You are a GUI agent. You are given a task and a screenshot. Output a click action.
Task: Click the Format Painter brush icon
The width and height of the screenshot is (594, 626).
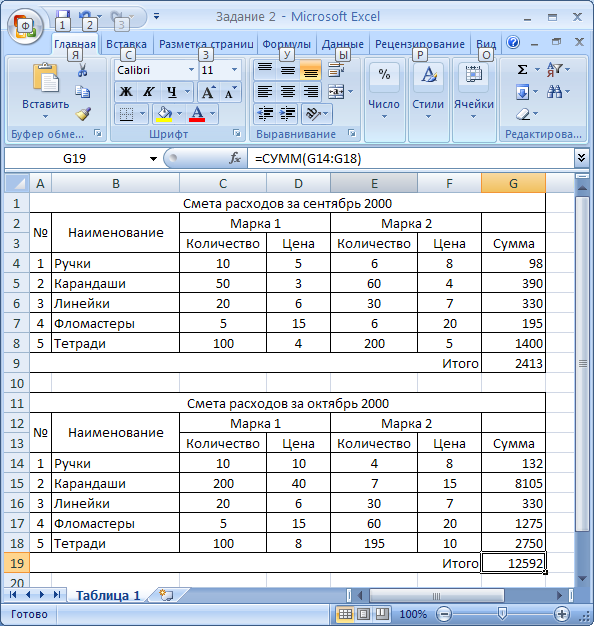[83, 114]
